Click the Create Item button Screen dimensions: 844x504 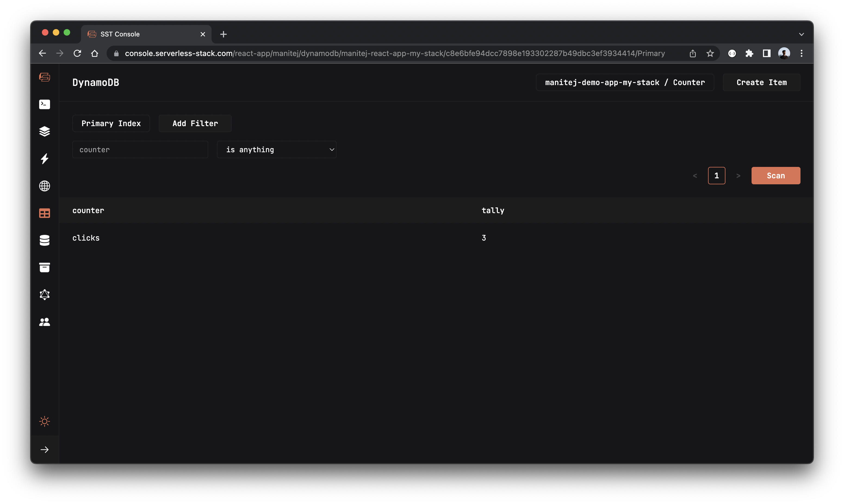762,82
